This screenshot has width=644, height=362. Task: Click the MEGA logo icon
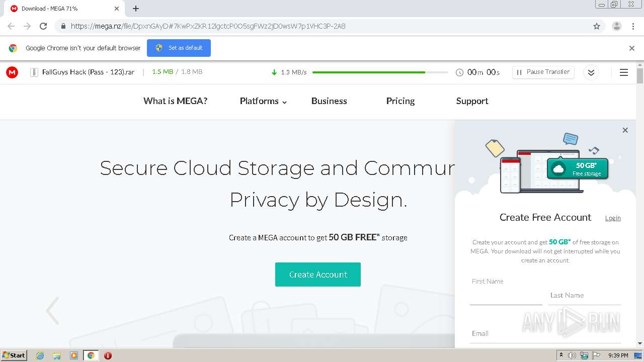(12, 72)
